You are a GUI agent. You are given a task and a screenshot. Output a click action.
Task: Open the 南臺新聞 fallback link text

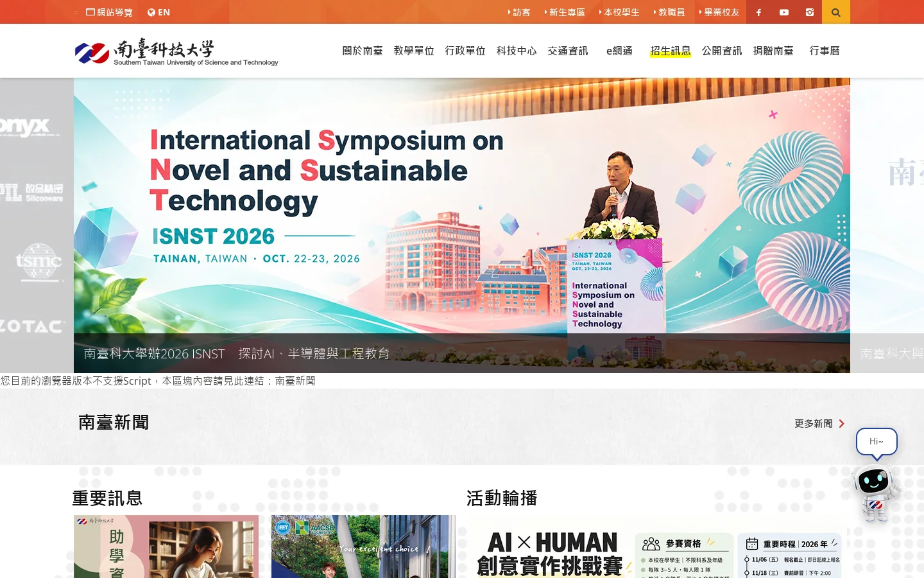[x=295, y=381]
